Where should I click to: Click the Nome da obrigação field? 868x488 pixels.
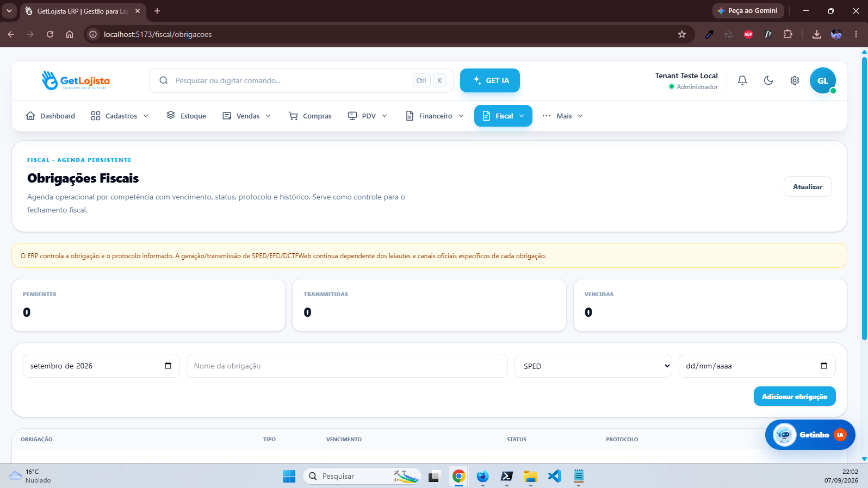[347, 366]
